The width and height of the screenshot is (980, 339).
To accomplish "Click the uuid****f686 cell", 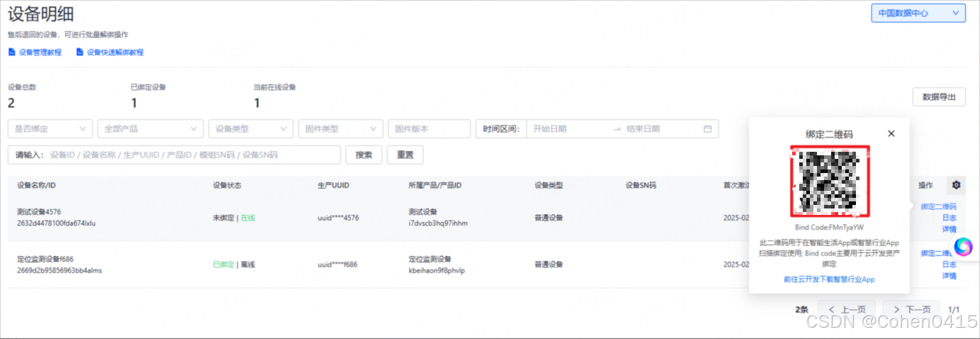I will point(337,265).
